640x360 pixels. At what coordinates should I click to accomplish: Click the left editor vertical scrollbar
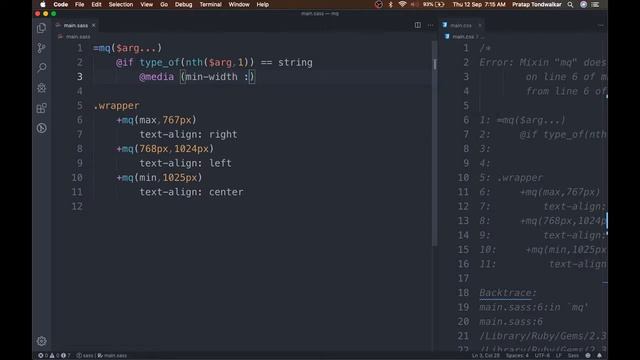pyautogui.click(x=435, y=143)
